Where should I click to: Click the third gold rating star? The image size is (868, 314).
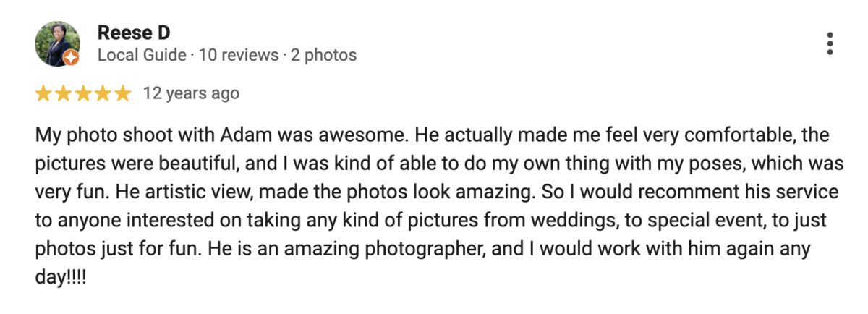(x=82, y=93)
